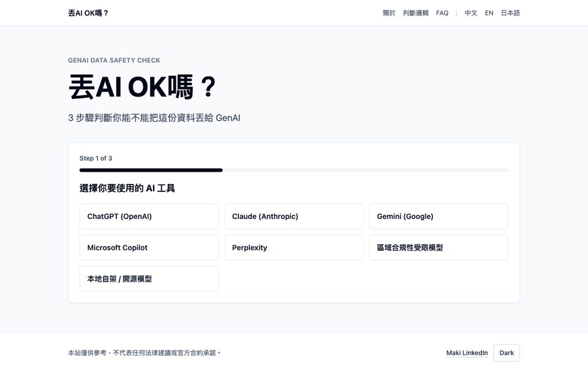The width and height of the screenshot is (588, 368).
Task: Select Microsoft Copilot option
Action: click(149, 247)
